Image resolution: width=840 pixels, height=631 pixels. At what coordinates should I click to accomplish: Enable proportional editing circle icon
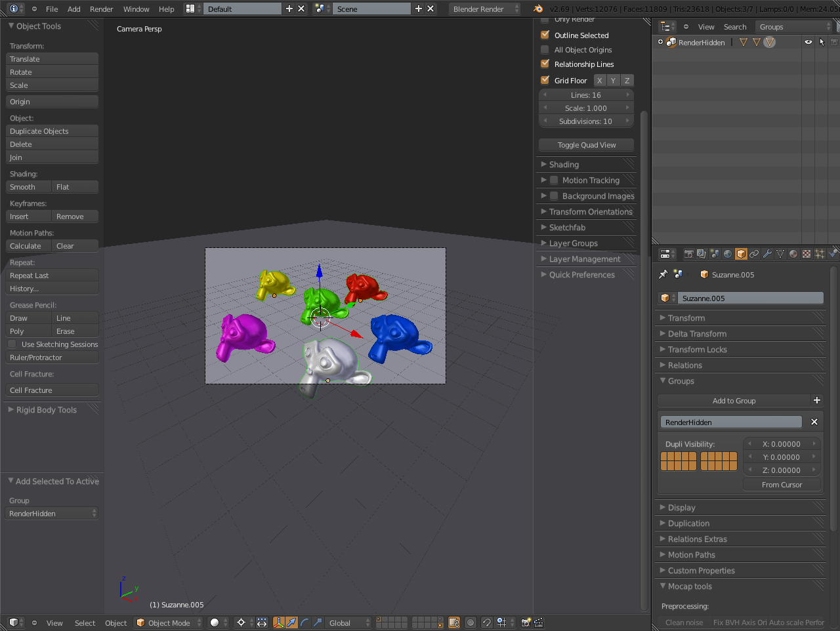pos(471,622)
